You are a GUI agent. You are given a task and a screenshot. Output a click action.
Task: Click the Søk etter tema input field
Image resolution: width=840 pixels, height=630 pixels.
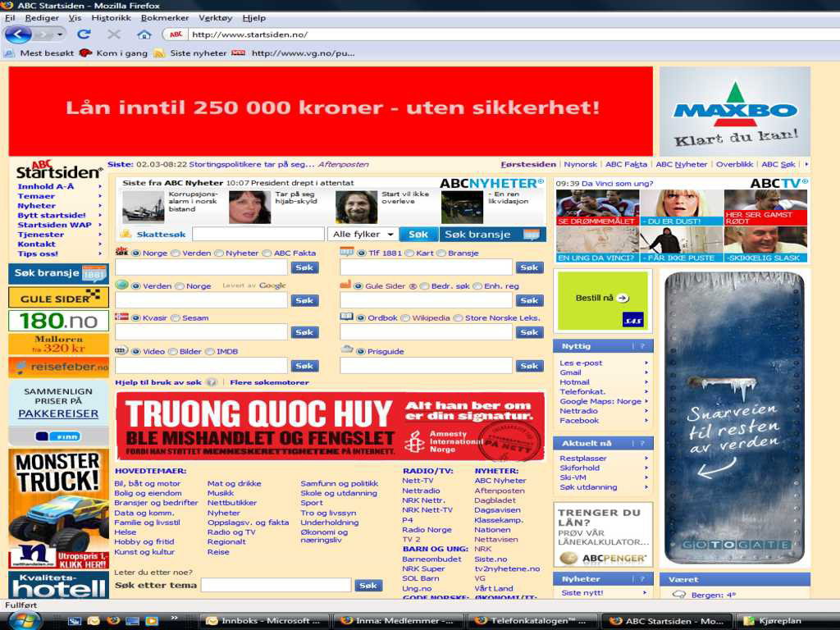(276, 585)
